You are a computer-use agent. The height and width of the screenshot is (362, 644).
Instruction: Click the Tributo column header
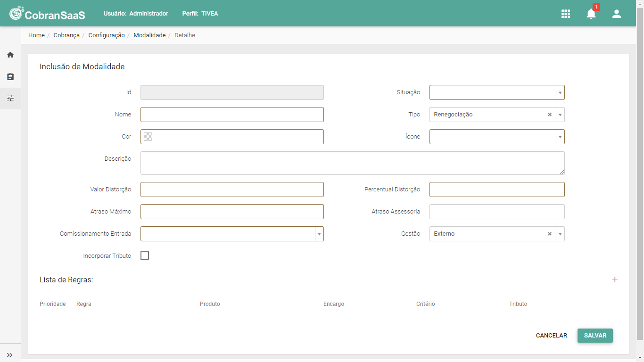coord(518,304)
